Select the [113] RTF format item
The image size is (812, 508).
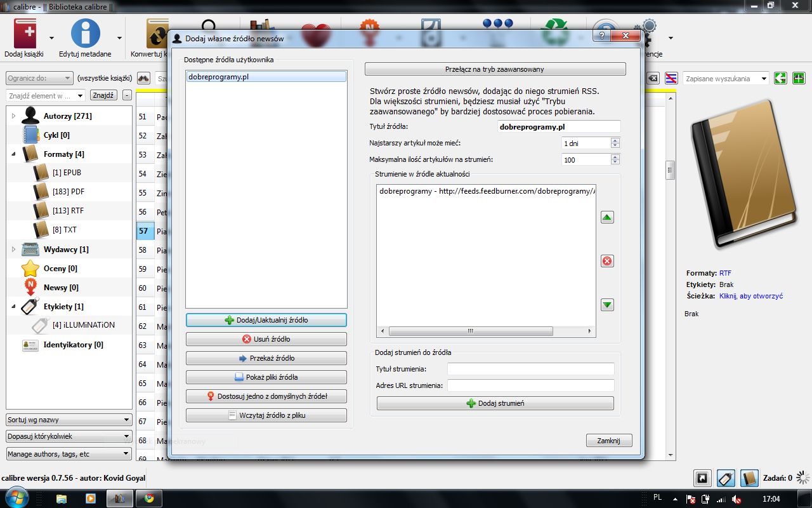[69, 211]
